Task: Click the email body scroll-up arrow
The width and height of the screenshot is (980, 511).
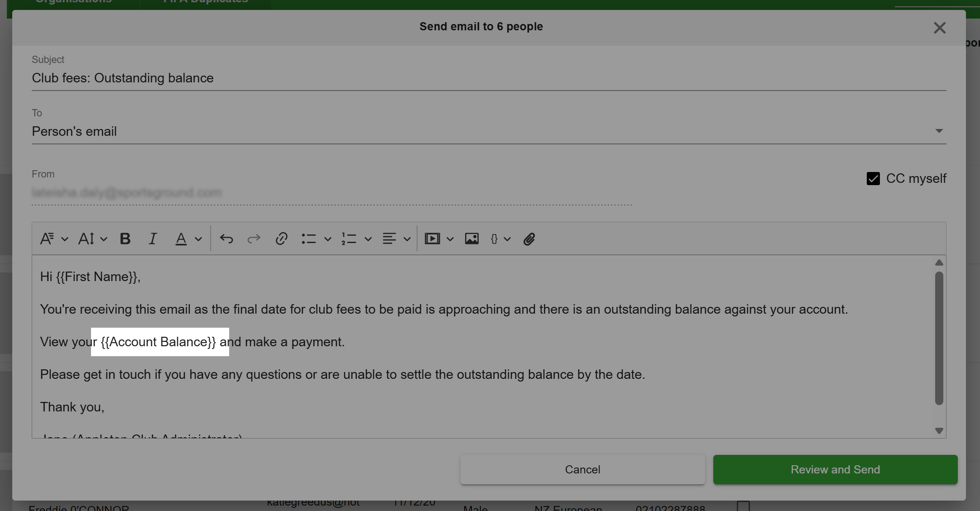Action: (x=939, y=263)
